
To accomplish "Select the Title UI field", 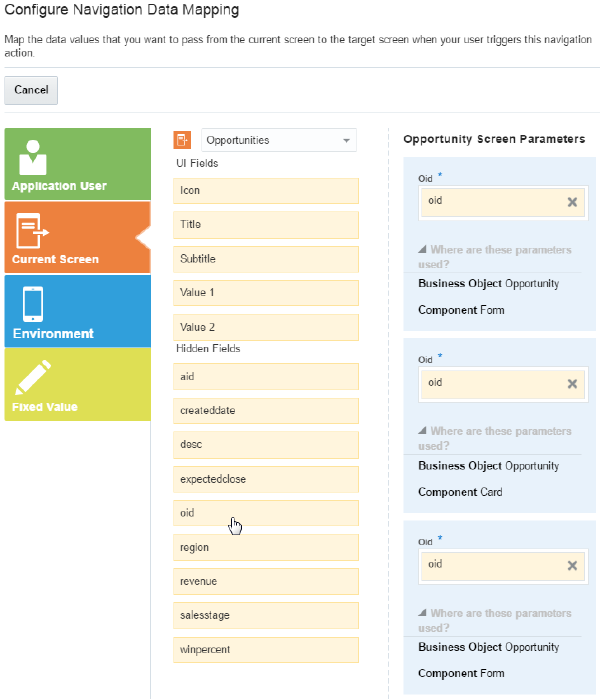I will click(265, 225).
